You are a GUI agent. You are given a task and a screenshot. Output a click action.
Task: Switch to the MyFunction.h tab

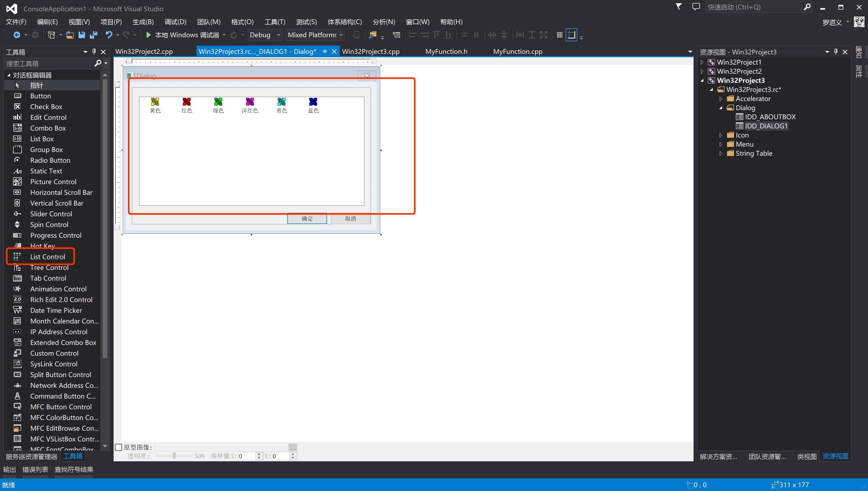[x=446, y=52]
